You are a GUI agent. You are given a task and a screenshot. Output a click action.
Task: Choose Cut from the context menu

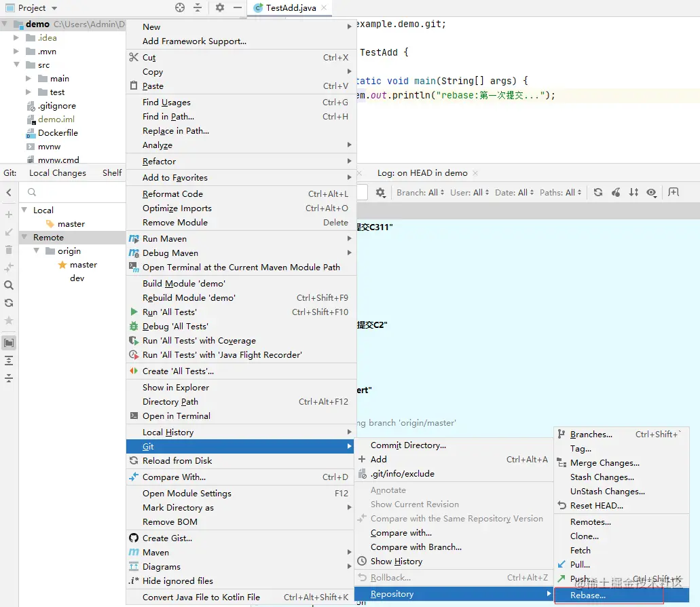[240, 57]
